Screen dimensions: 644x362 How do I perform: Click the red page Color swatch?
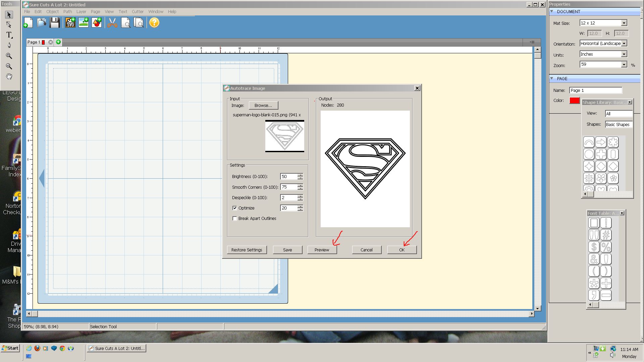point(575,100)
